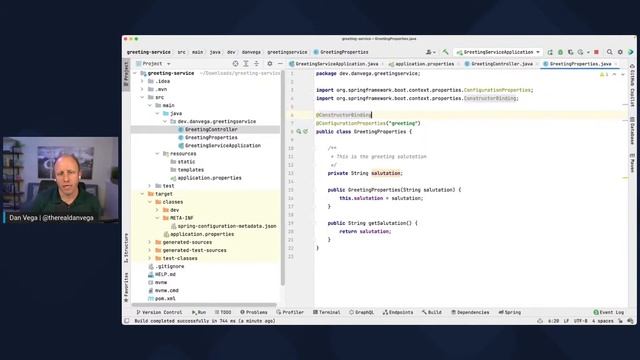Open the Maven side tool window
This screenshot has height=360, width=640.
click(x=632, y=162)
